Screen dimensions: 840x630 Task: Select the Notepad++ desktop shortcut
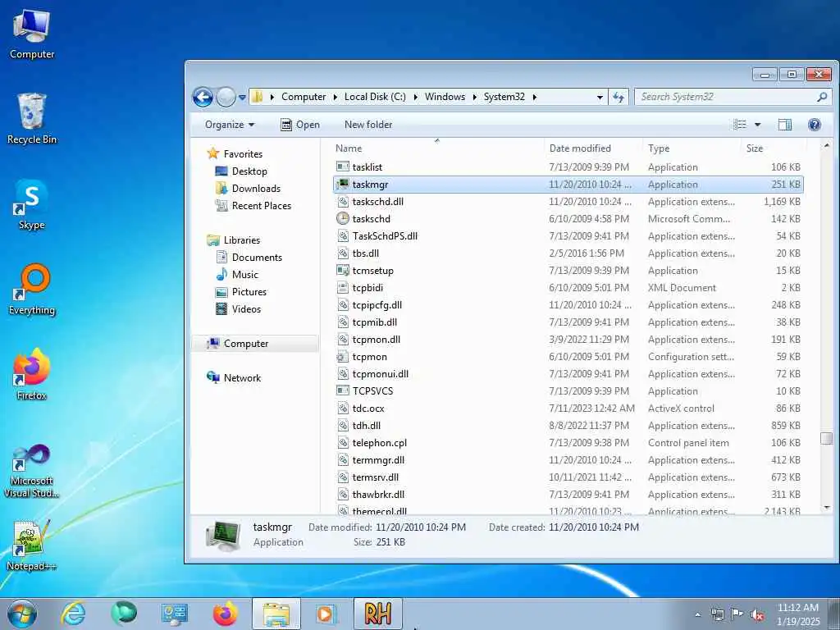click(x=32, y=546)
